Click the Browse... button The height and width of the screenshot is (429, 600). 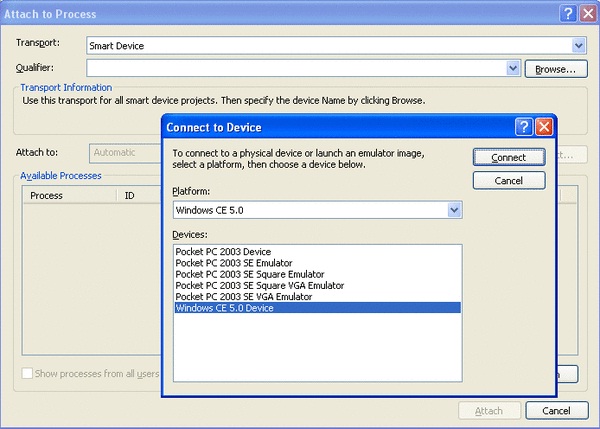(x=556, y=69)
